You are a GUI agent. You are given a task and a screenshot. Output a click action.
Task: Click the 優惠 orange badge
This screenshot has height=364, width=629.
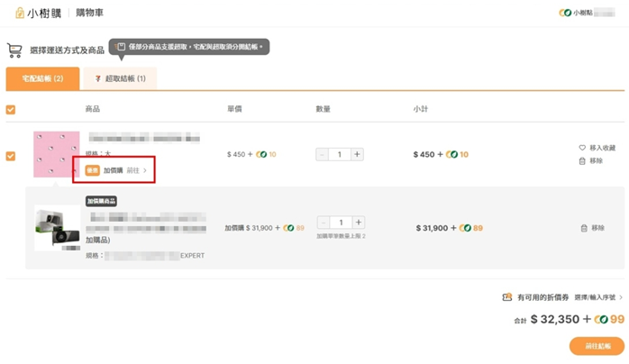pyautogui.click(x=92, y=169)
